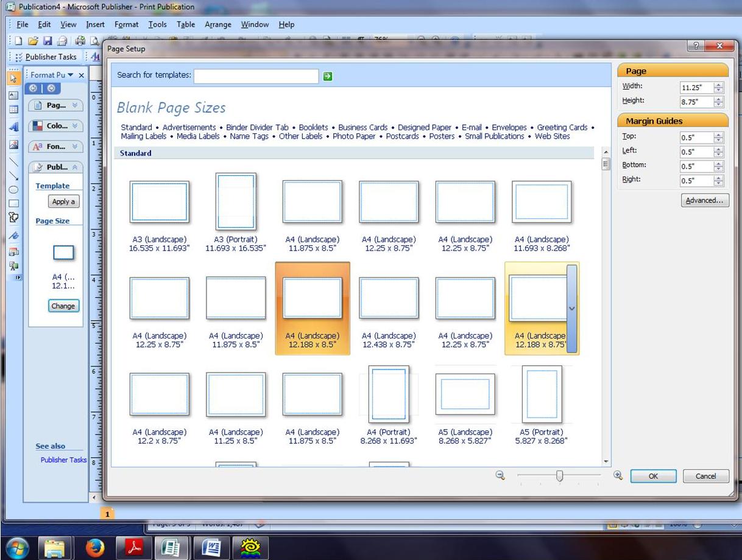Open the Insert menu
742x560 pixels.
(x=95, y=24)
